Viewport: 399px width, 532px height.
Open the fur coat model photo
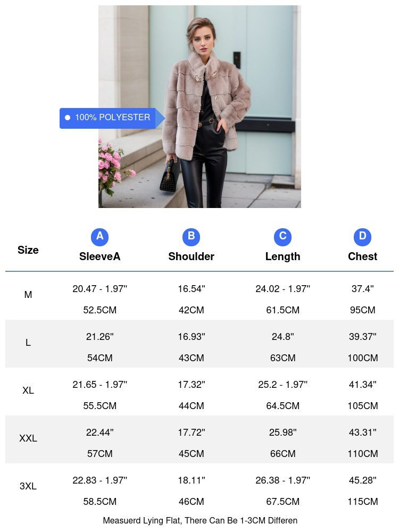click(x=199, y=106)
